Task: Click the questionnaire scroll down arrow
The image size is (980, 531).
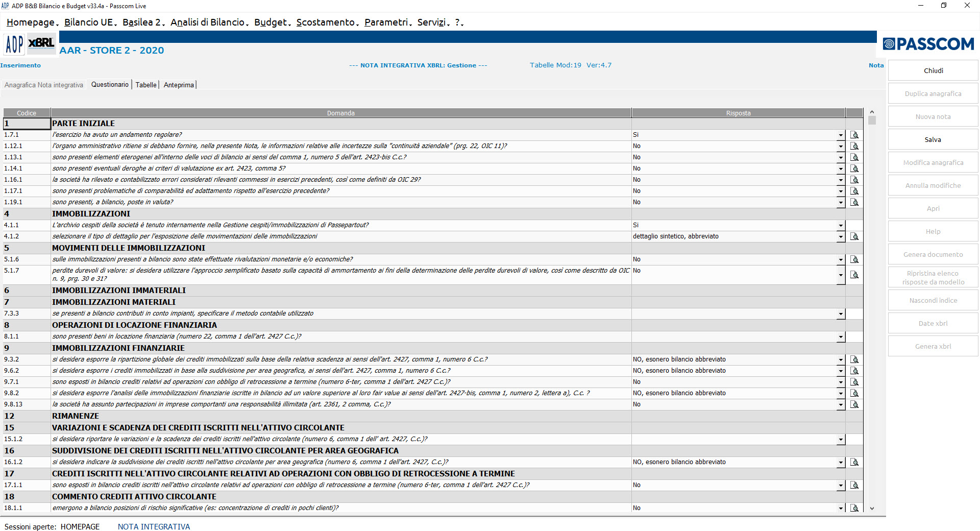Action: tap(872, 509)
